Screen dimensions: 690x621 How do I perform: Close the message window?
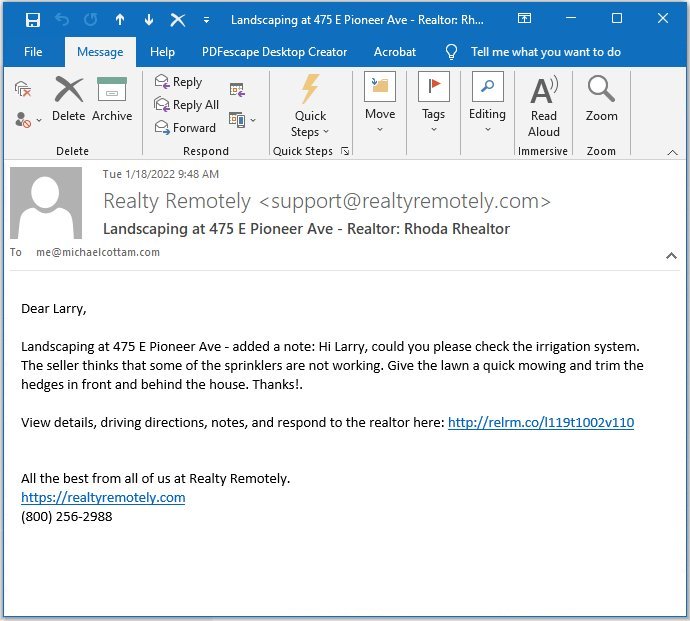pos(663,18)
